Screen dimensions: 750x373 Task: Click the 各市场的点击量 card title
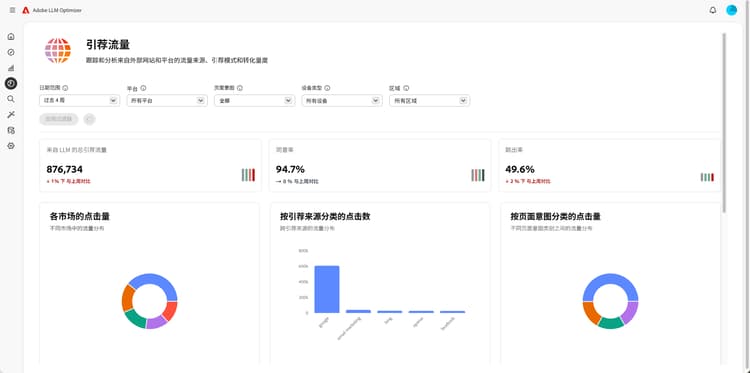[x=79, y=217]
